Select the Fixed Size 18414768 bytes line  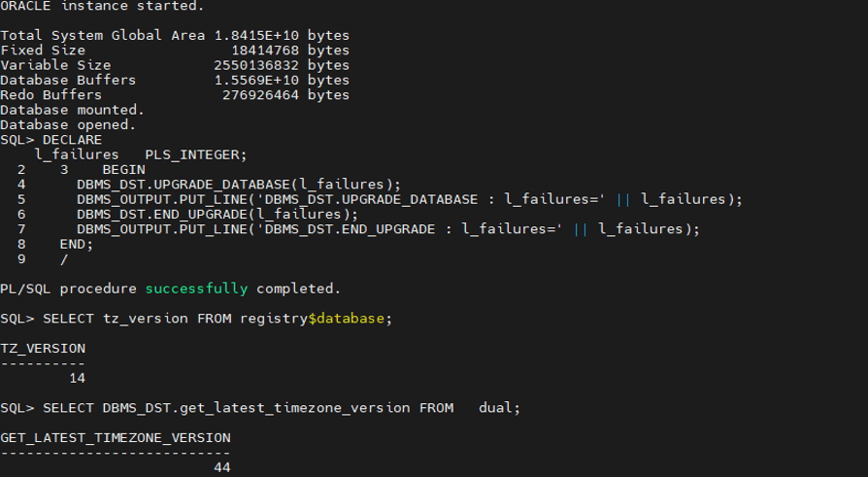(175, 51)
